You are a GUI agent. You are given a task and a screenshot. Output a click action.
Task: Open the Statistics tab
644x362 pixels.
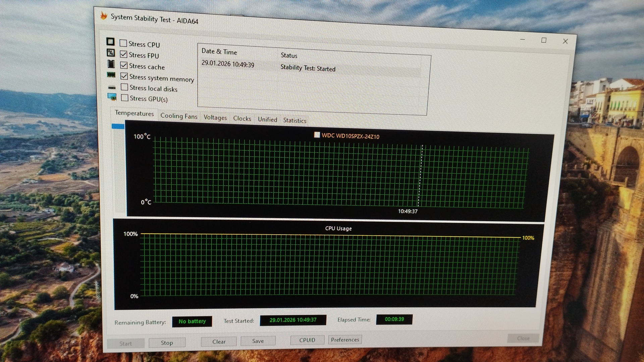click(294, 120)
